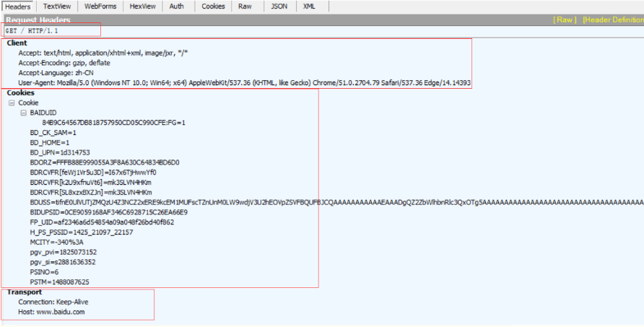
Task: Select the FP_UID cookie row
Action: (x=102, y=222)
